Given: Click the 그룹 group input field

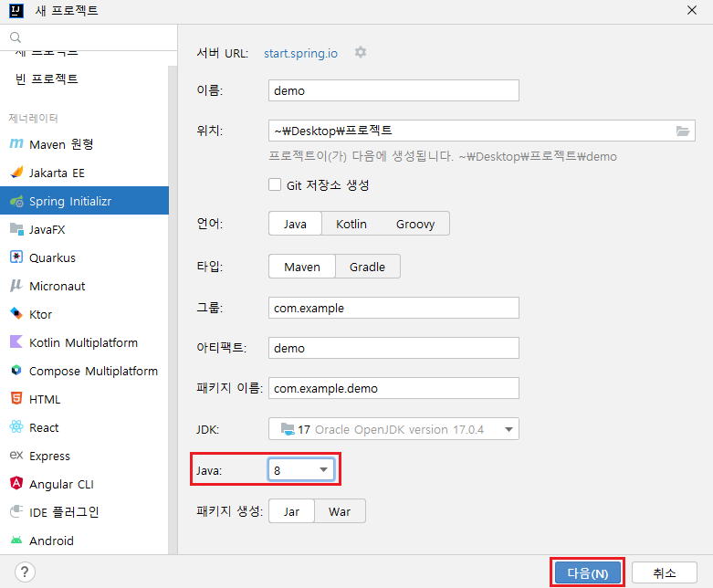Looking at the screenshot, I should 393,308.
